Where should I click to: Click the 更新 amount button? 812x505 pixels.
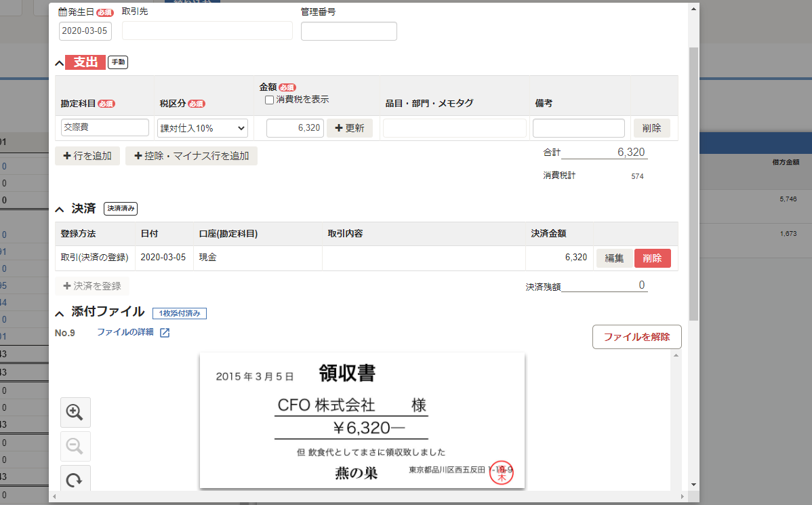[349, 128]
